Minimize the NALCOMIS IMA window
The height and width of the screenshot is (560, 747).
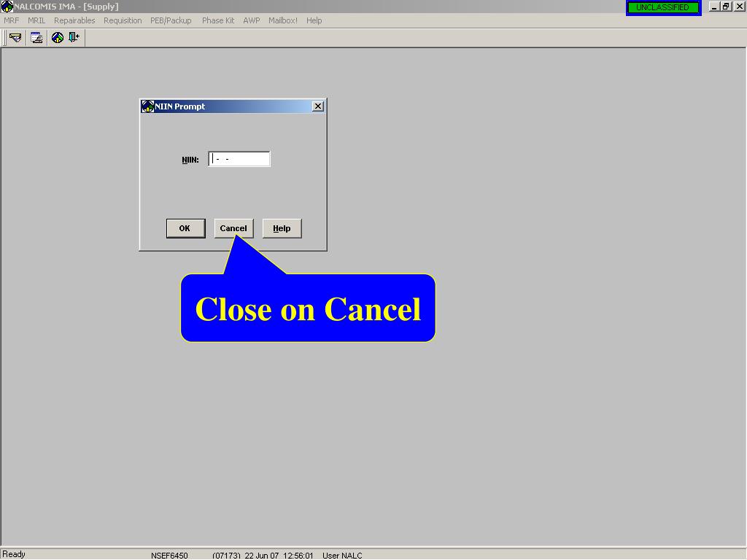pyautogui.click(x=713, y=7)
